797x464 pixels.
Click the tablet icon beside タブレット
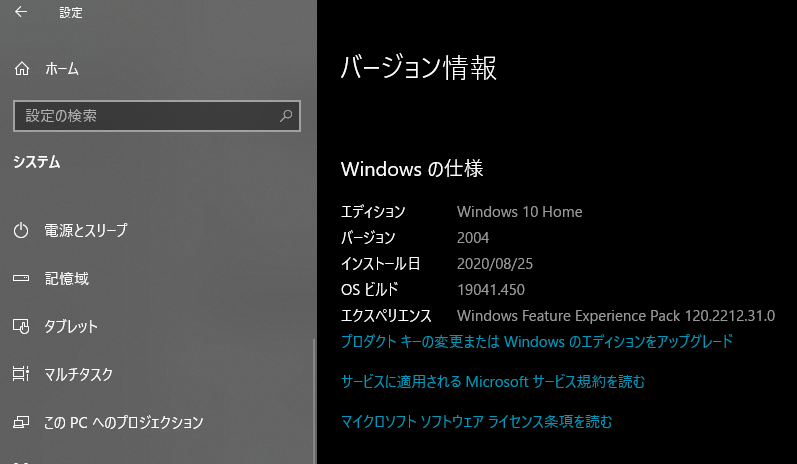(x=21, y=326)
